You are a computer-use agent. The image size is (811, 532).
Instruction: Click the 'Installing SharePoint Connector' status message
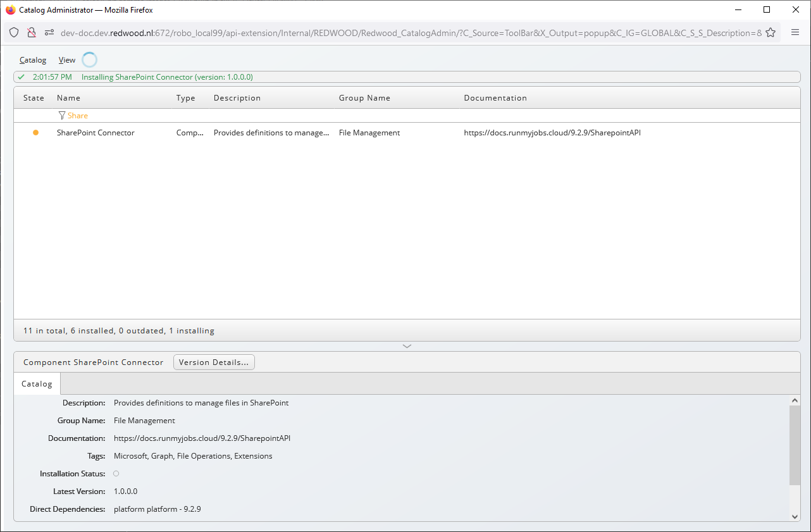click(x=167, y=77)
